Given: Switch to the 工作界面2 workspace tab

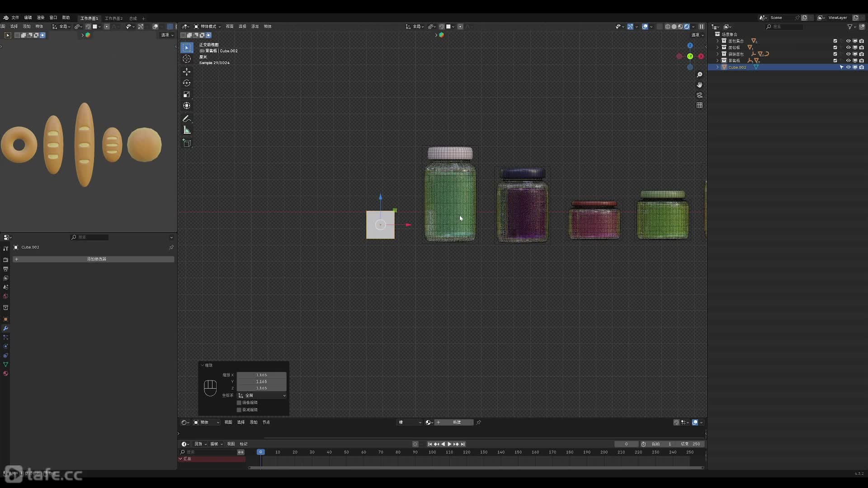Looking at the screenshot, I should tap(113, 19).
